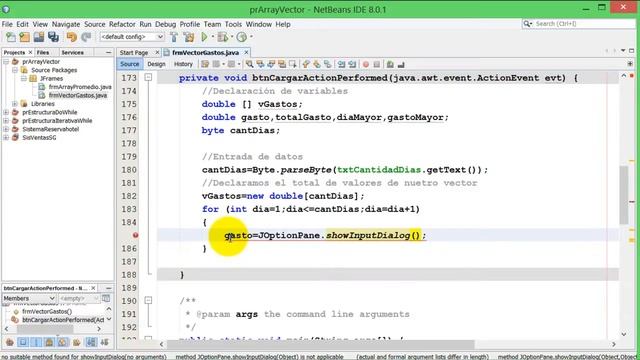Toggle Show Inner Classes filter in Navigator
This screenshot has height=360, width=640.
pyautogui.click(x=62, y=342)
